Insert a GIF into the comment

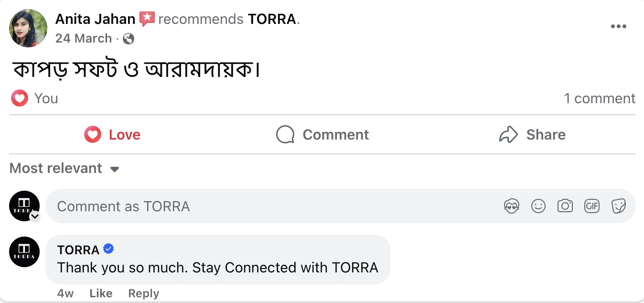click(x=591, y=206)
